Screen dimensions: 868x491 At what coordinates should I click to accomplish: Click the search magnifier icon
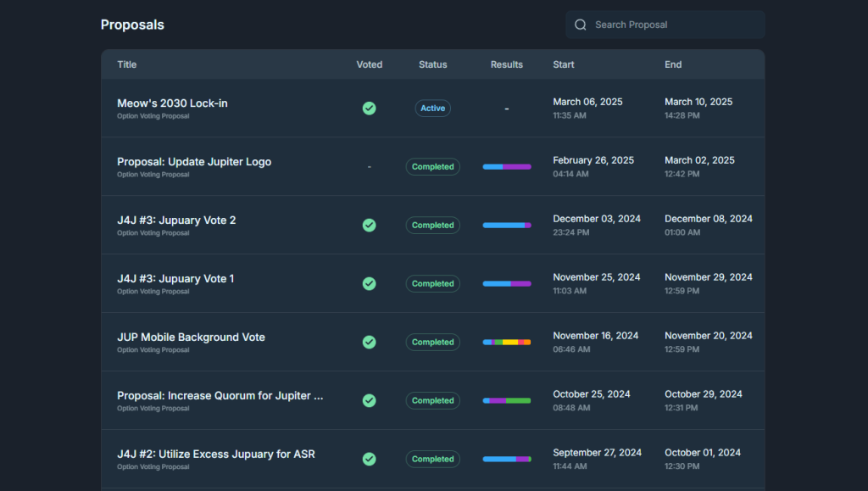click(x=581, y=24)
